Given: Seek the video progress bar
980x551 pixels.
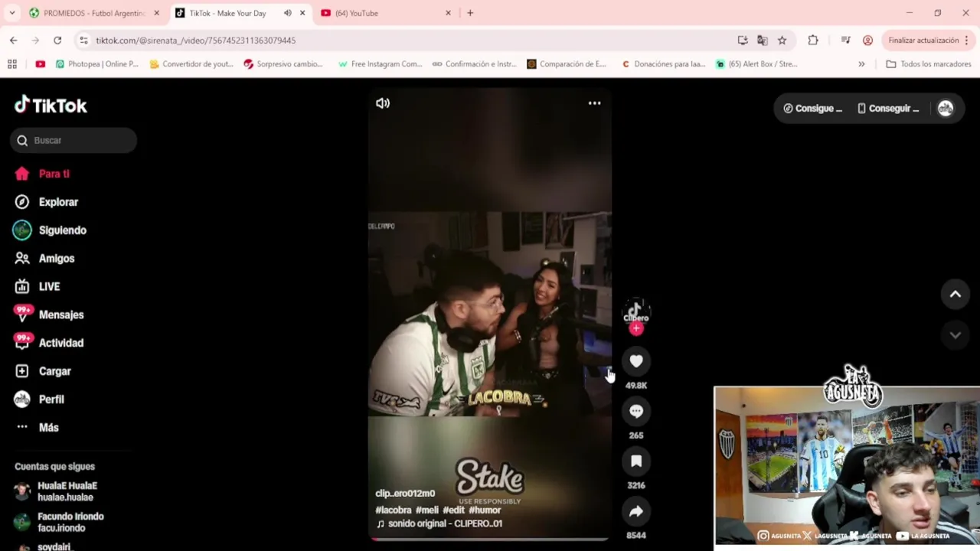Looking at the screenshot, I should [x=489, y=540].
